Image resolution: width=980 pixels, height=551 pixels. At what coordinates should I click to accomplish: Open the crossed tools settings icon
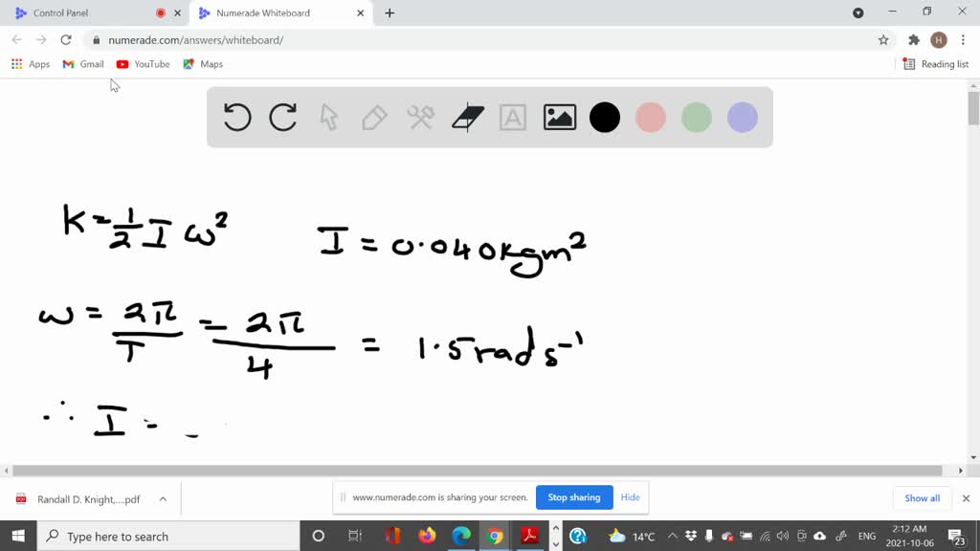coord(421,118)
